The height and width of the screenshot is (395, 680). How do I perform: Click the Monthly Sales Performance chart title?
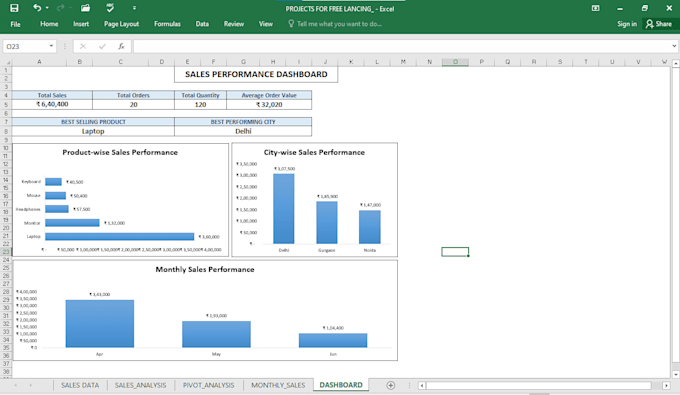pyautogui.click(x=205, y=269)
